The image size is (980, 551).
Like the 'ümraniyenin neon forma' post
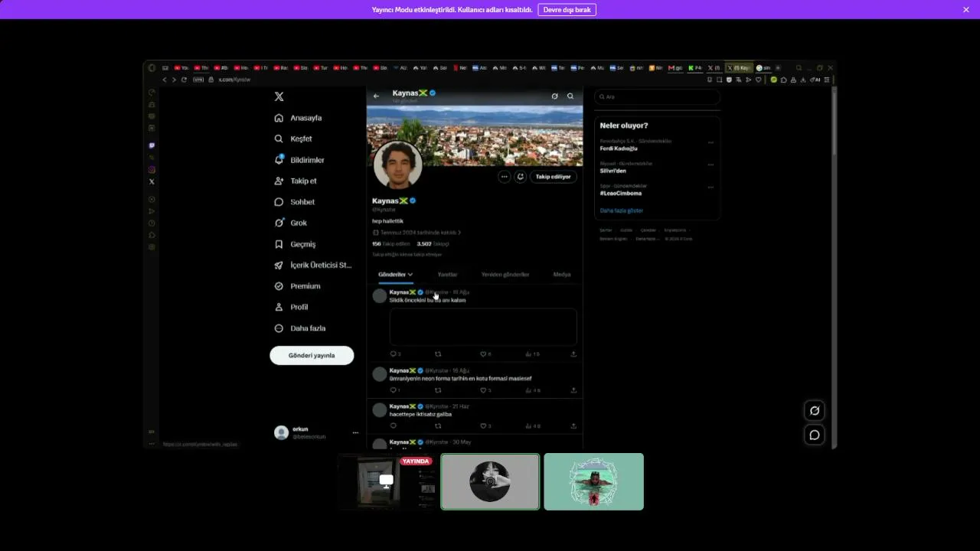(x=483, y=390)
